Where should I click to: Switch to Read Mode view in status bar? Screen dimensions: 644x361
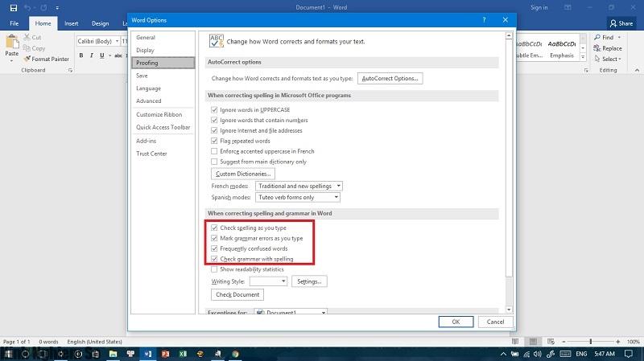pos(515,342)
